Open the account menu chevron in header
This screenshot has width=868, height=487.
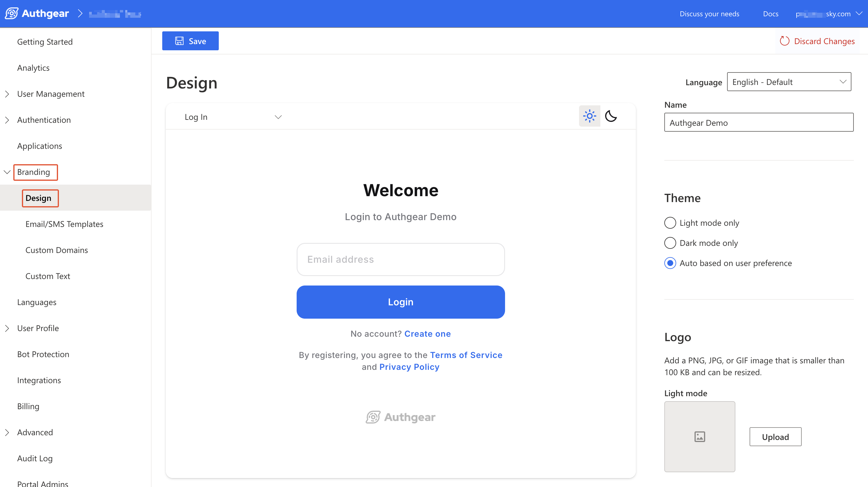coord(859,14)
